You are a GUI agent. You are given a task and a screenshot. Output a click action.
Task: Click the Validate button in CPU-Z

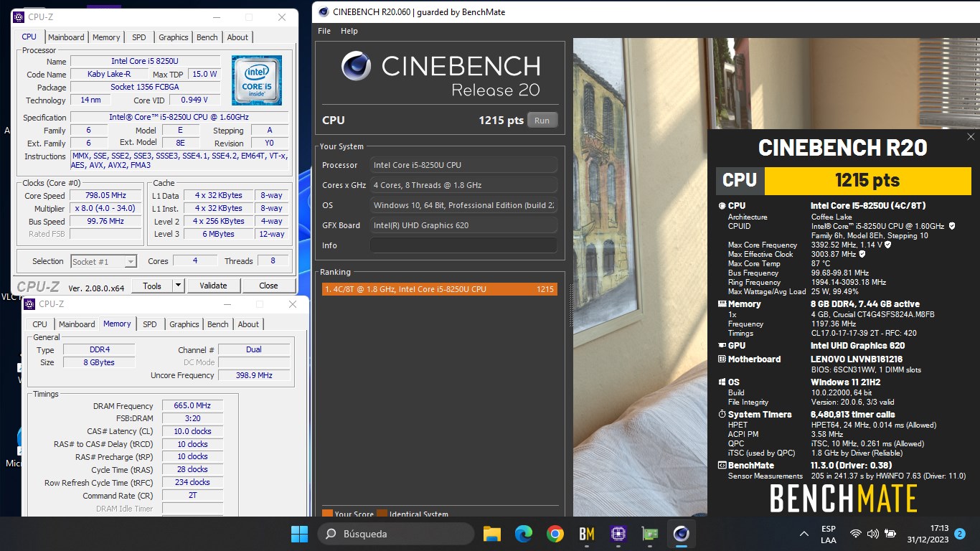(x=213, y=286)
